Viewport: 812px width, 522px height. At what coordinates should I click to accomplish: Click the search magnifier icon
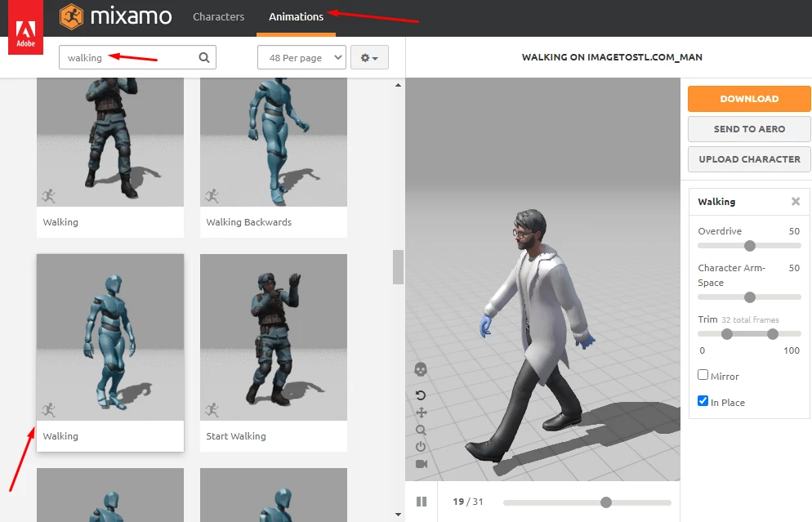point(204,57)
